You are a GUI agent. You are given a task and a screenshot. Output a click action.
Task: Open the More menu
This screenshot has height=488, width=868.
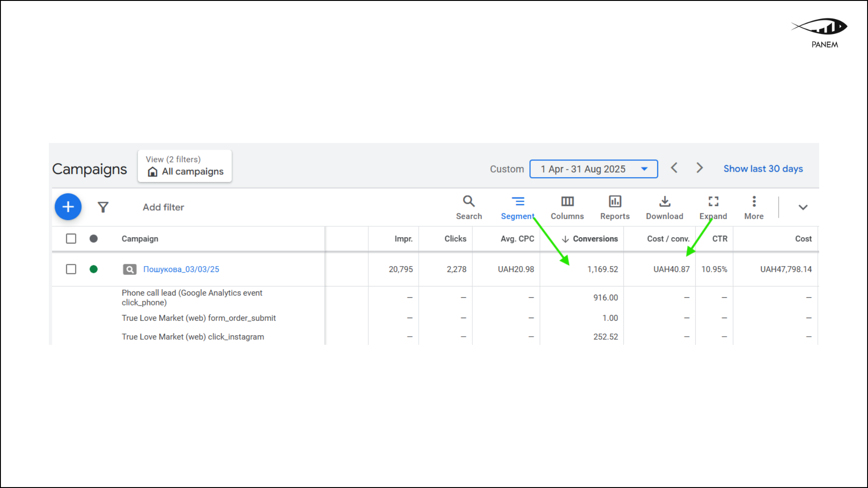point(754,207)
